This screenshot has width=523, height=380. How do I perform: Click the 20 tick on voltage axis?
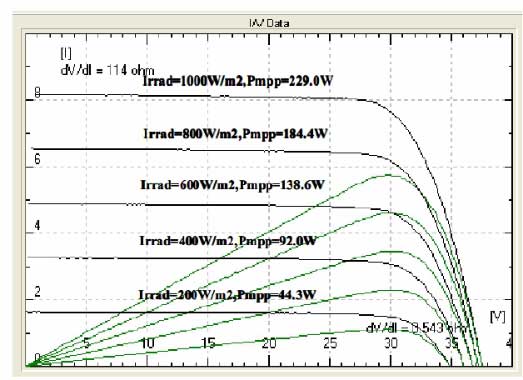coord(269,343)
